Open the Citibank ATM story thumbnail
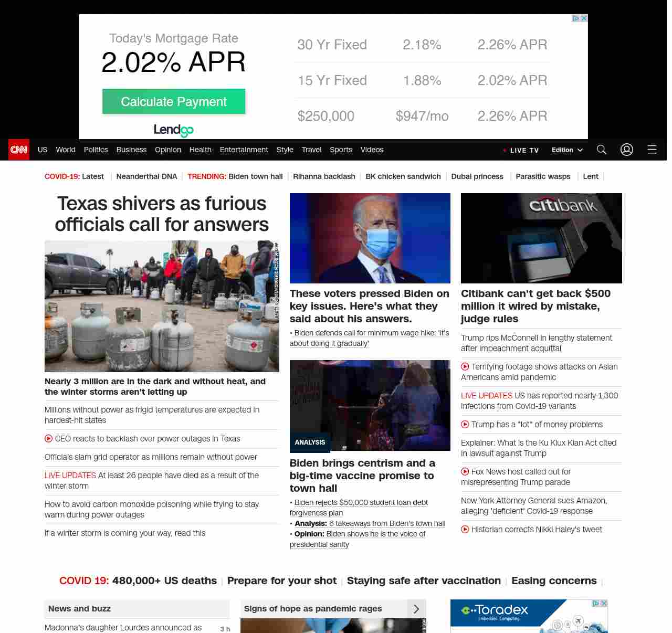Viewport: 672px width, 633px height. click(541, 238)
